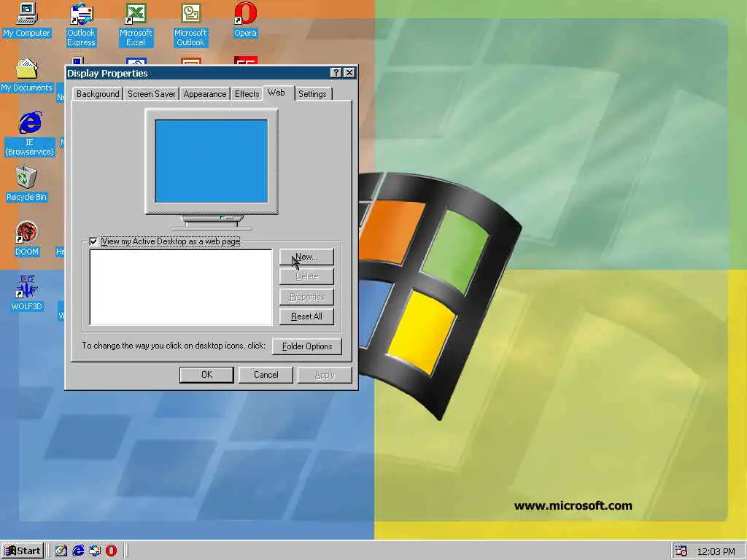Viewport: 747px width, 560px height.
Task: Select the Microsoft Excel desktop shortcut
Action: click(x=136, y=25)
